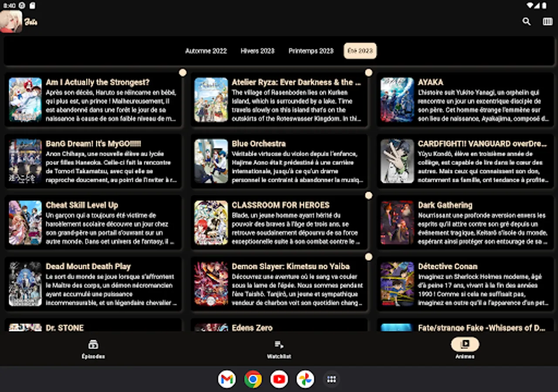Open Détective Conan cover thumbnail

click(x=397, y=284)
